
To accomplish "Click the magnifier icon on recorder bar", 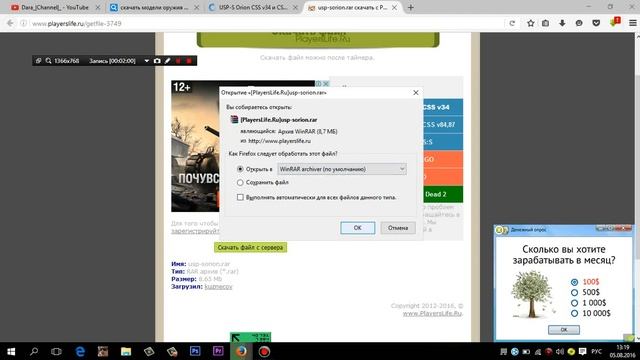I will click(48, 61).
